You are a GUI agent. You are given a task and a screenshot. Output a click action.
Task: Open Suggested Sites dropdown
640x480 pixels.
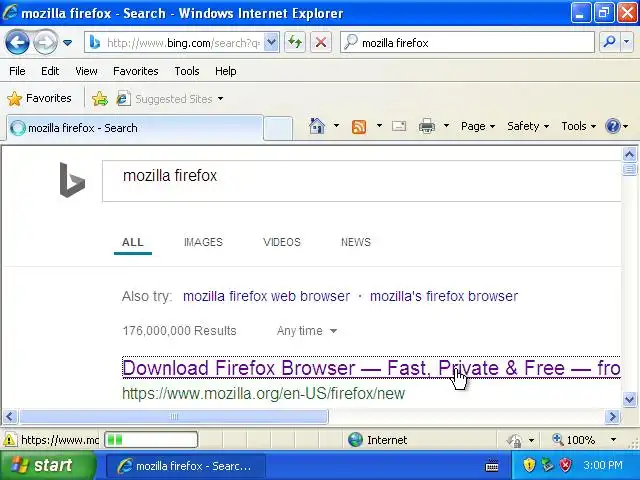click(x=170, y=99)
